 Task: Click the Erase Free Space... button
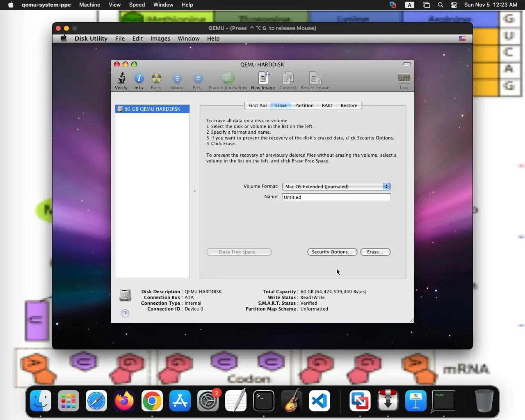[x=239, y=252]
